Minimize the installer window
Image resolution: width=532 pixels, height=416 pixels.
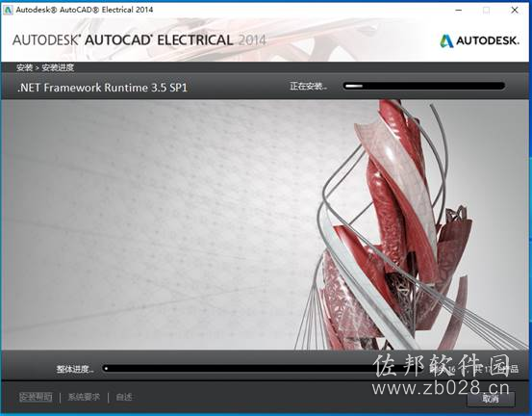[458, 11]
